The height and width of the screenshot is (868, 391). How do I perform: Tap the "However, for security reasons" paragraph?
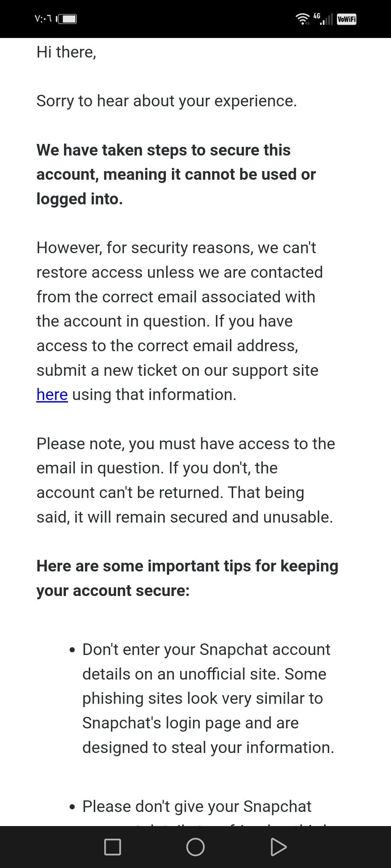coord(180,321)
